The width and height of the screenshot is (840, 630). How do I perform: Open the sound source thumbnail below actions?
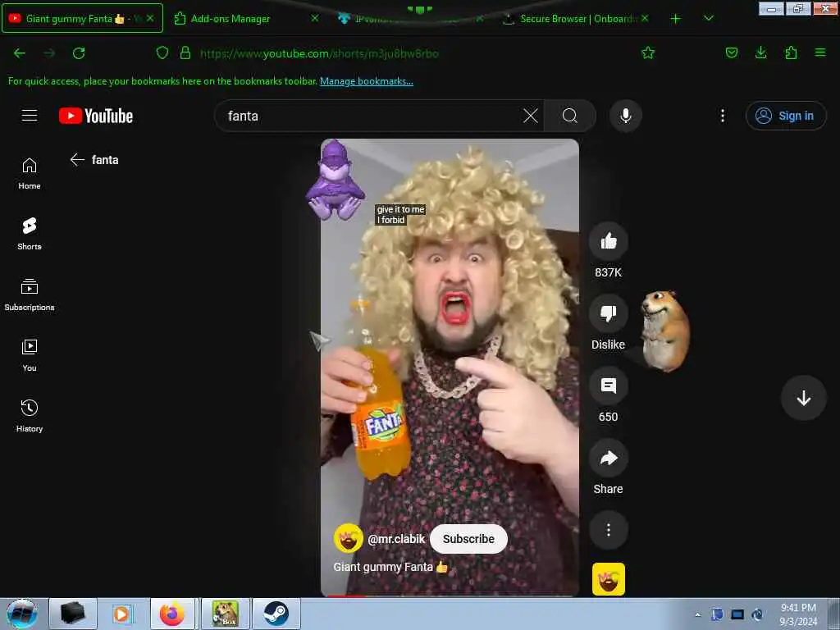tap(608, 579)
